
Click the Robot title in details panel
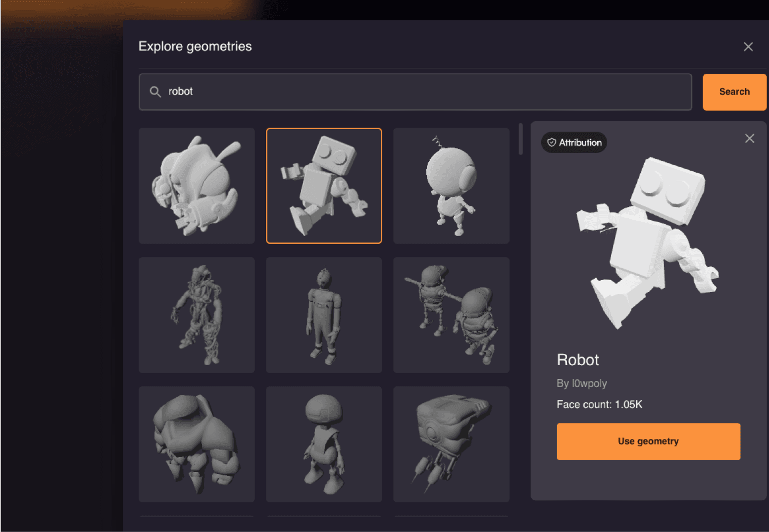point(577,360)
